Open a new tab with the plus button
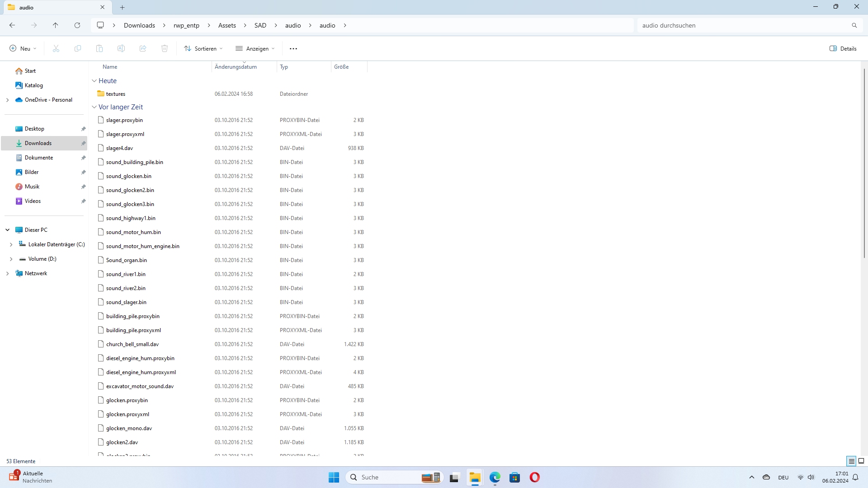 click(123, 7)
